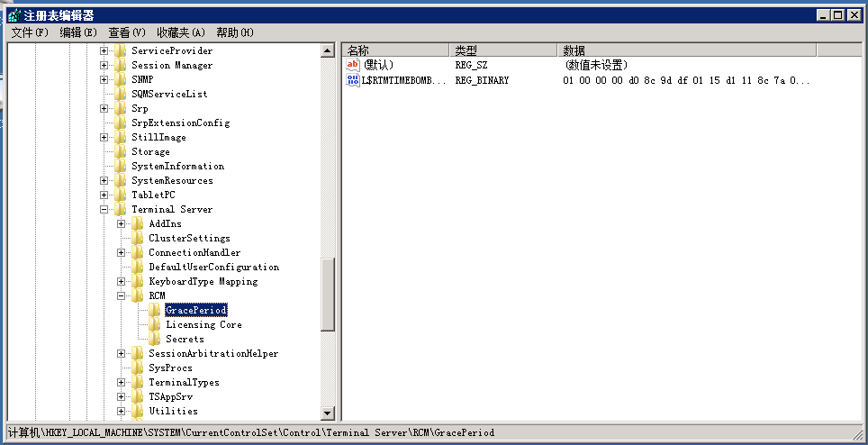
Task: Click the Registry Editor title bar icon
Action: point(13,15)
